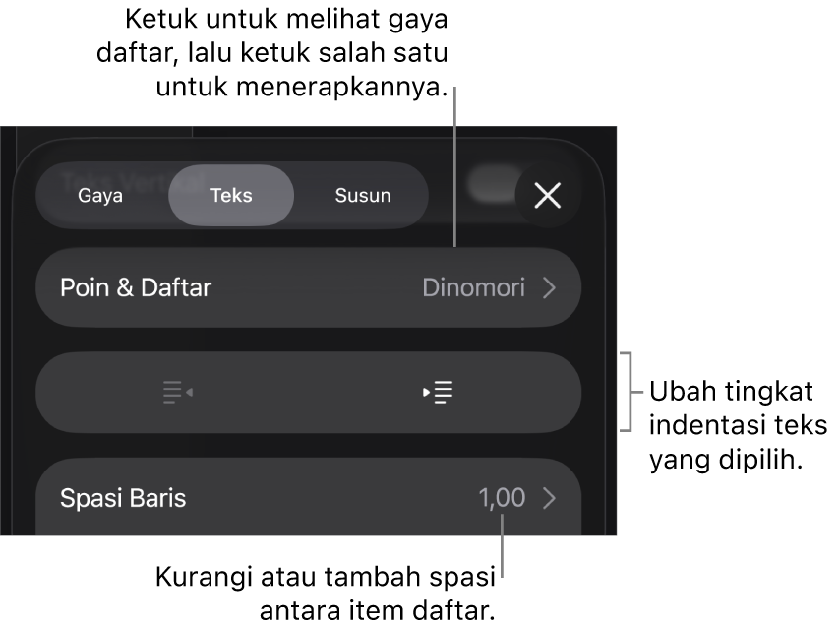840x628 pixels.
Task: Click the Dinomori list style value
Action: click(x=473, y=288)
